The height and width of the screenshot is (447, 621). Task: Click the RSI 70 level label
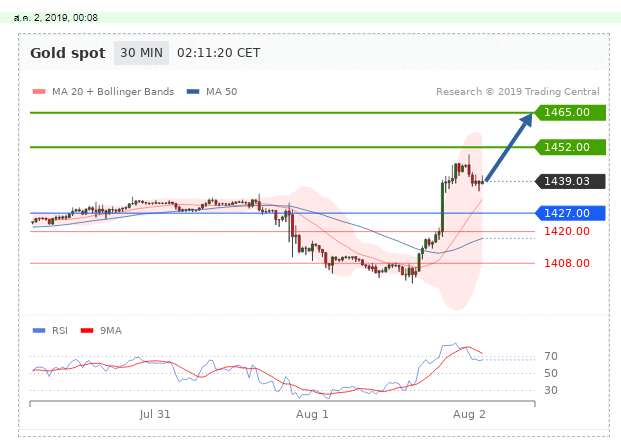[551, 356]
